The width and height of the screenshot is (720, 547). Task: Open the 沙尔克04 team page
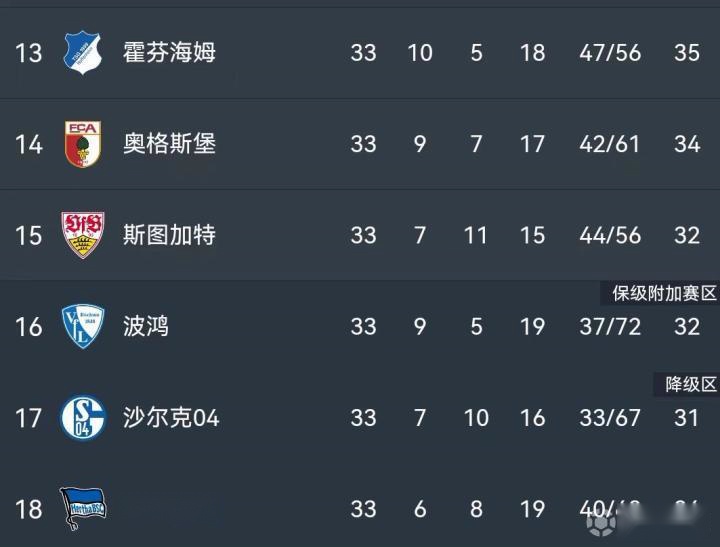click(171, 417)
